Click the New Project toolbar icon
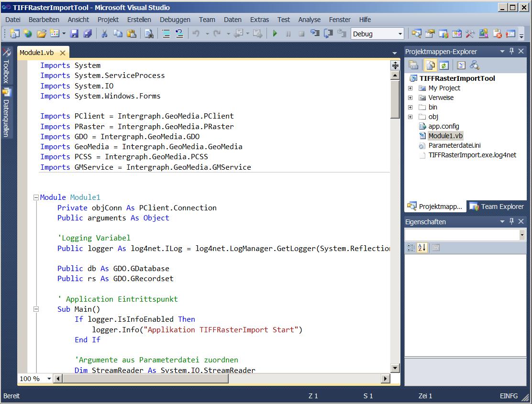 click(14, 33)
